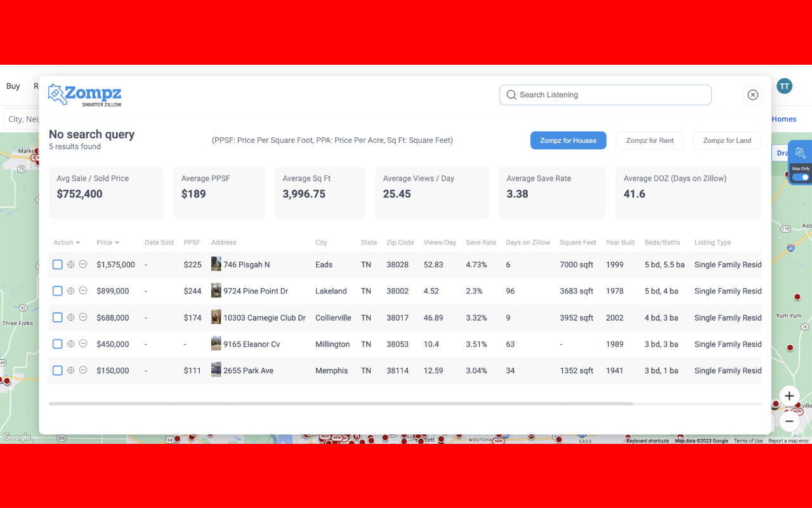Tick the checkbox for 10303 Carnegie Club Dr

coord(57,317)
